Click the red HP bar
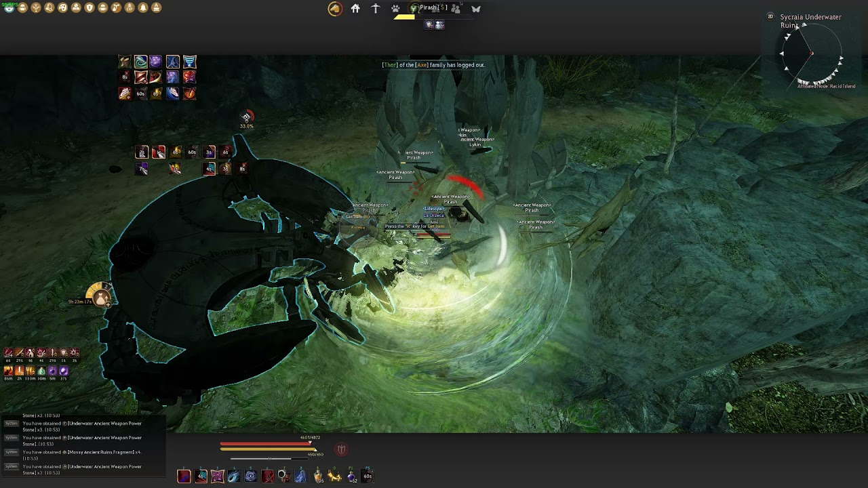This screenshot has width=868, height=488. (x=265, y=444)
